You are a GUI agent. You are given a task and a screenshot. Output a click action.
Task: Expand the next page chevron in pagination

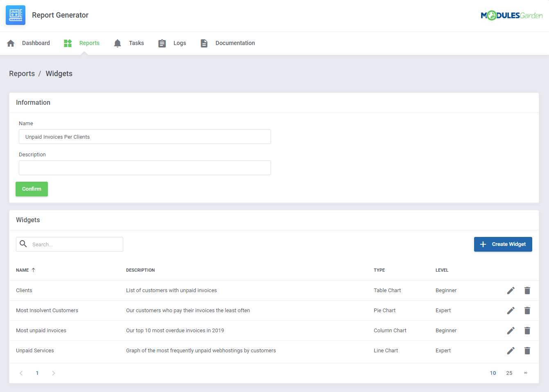click(53, 373)
